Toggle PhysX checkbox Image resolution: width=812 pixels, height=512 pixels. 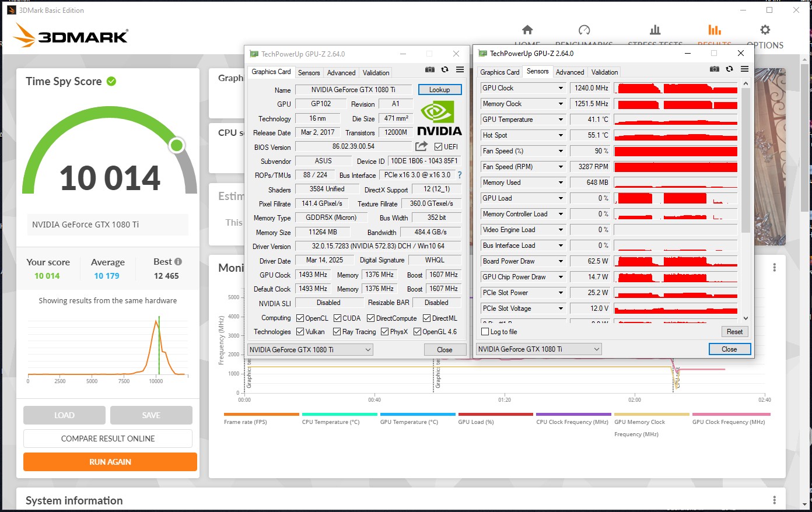pos(384,332)
